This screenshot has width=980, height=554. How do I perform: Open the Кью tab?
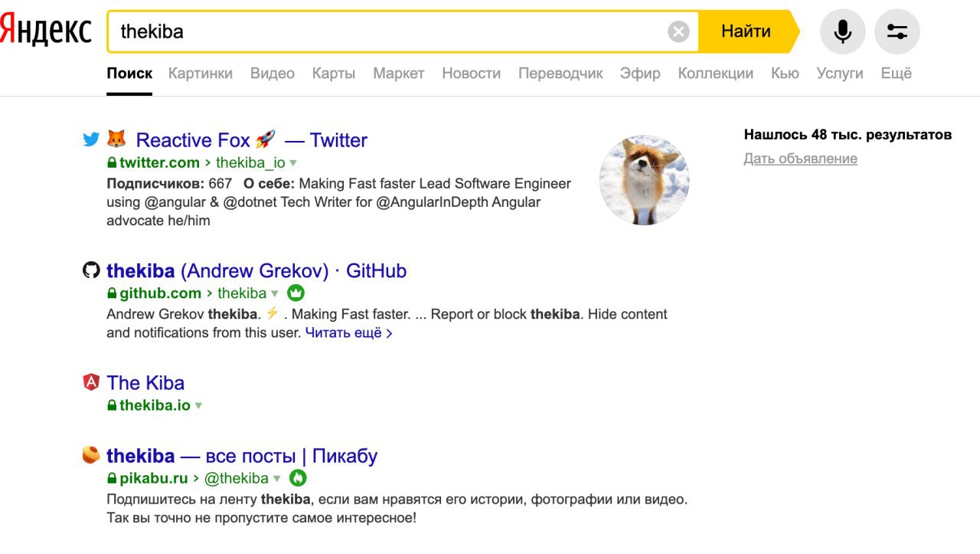(x=785, y=74)
